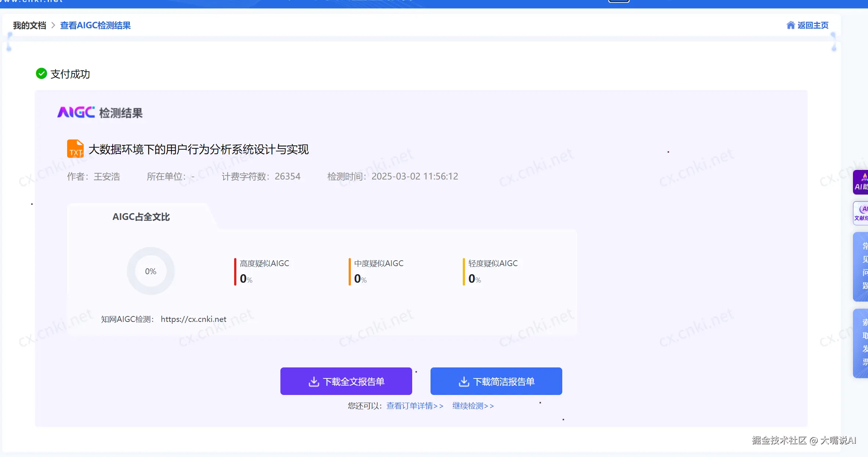The image size is (868, 457).
Task: Open the 索取发票 side panel
Action: pos(861,343)
